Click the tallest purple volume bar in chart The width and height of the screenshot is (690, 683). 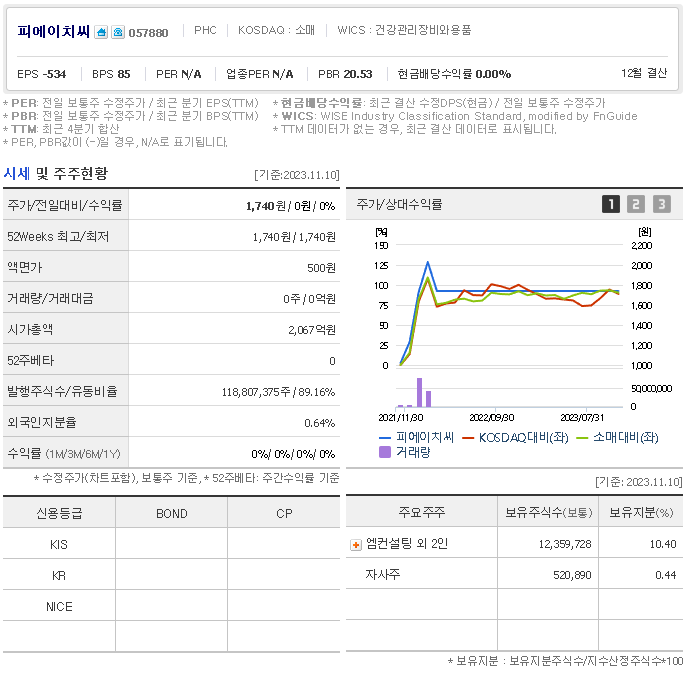tap(419, 392)
